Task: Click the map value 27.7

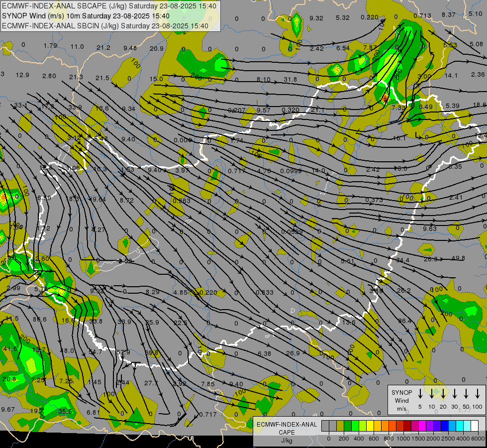Action: click(x=151, y=383)
